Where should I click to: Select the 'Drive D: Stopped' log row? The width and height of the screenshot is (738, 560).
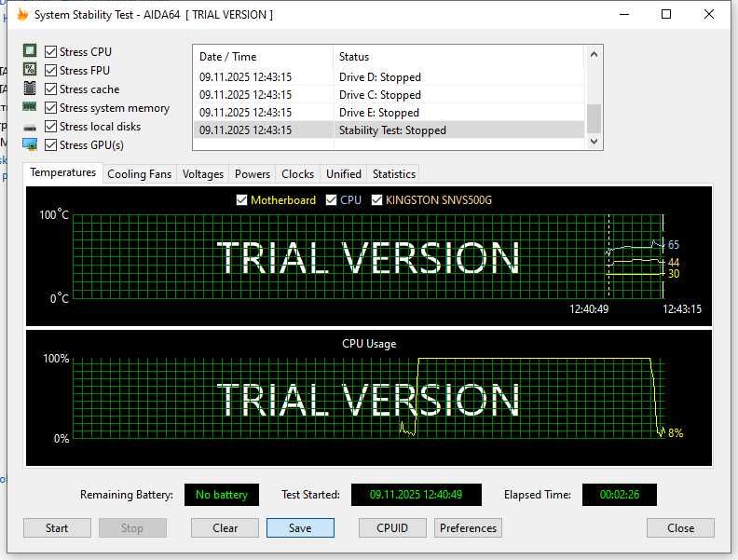pyautogui.click(x=389, y=76)
